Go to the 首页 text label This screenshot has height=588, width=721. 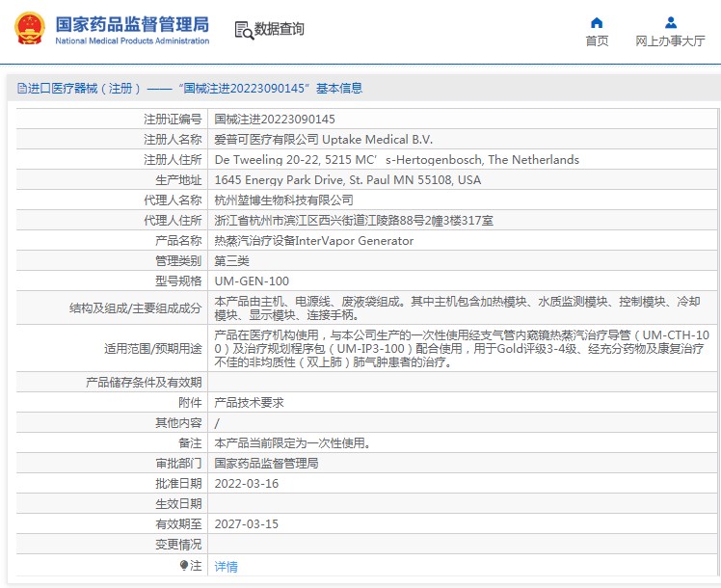click(x=597, y=41)
